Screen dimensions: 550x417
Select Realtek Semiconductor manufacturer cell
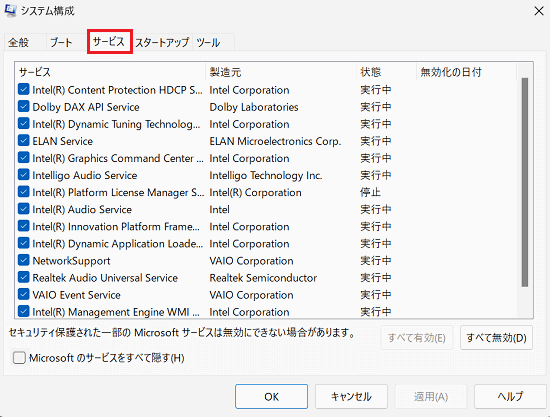click(263, 278)
